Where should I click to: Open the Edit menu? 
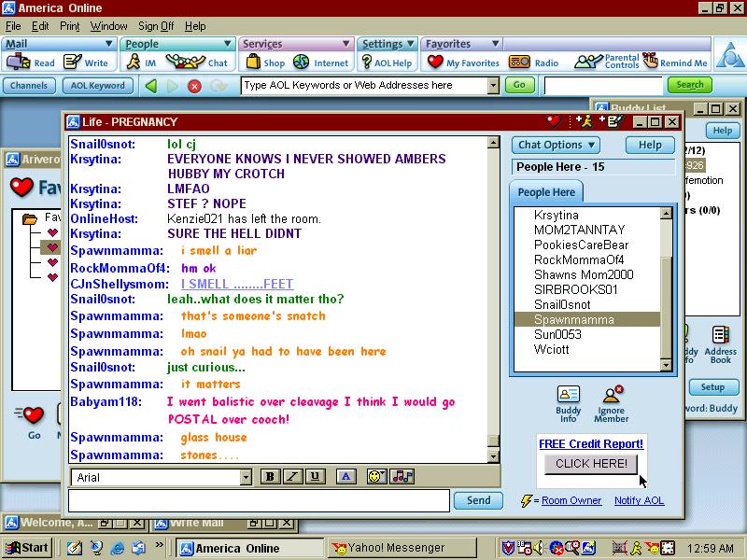click(40, 26)
